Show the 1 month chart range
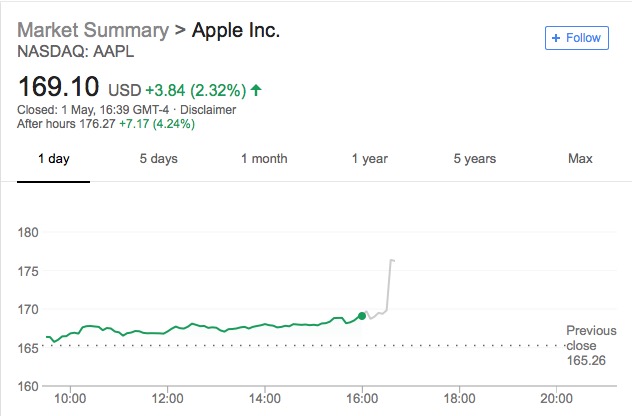 click(x=264, y=159)
